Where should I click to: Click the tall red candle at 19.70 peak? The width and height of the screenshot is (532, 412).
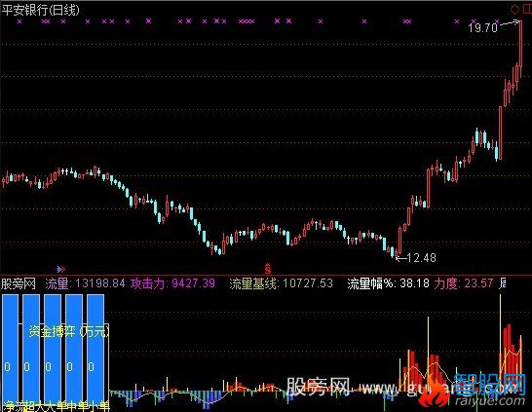[520, 44]
